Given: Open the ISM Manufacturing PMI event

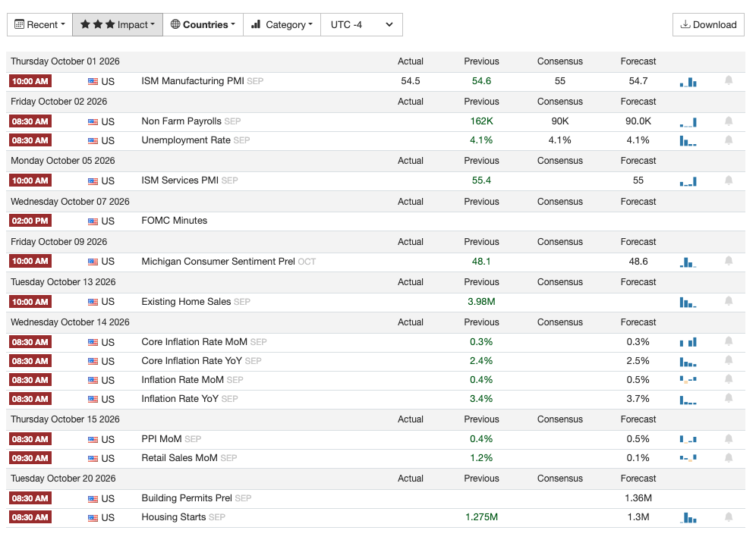Looking at the screenshot, I should pyautogui.click(x=192, y=81).
